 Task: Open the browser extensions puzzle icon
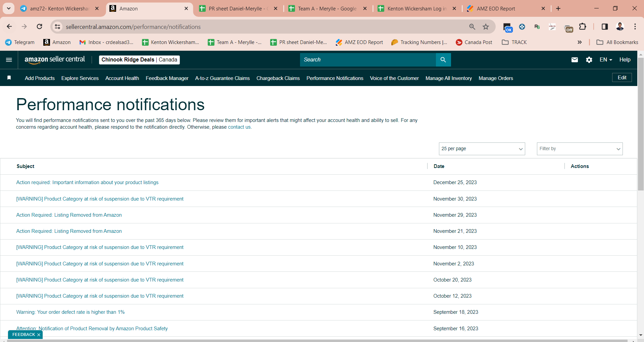pyautogui.click(x=583, y=27)
